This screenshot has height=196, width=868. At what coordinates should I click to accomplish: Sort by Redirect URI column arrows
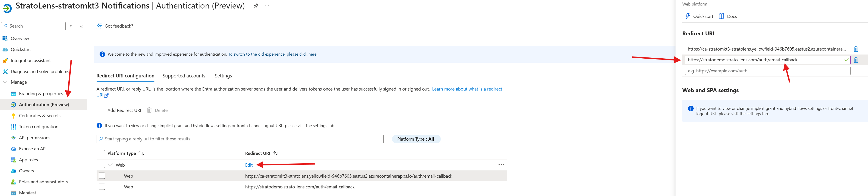(276, 153)
